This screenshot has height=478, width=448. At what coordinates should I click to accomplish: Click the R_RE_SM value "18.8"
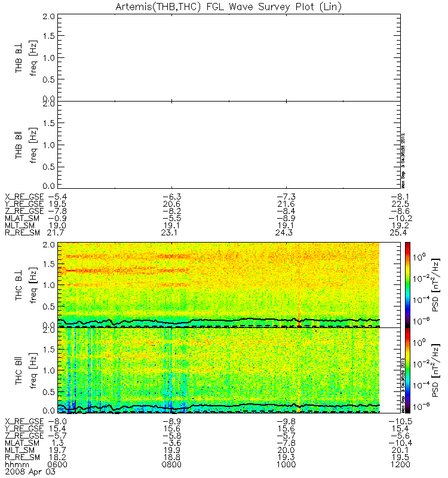(x=171, y=458)
